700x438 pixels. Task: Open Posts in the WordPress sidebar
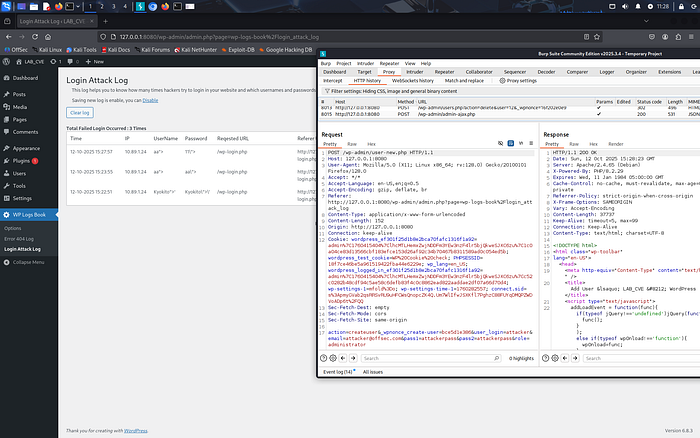click(x=19, y=94)
